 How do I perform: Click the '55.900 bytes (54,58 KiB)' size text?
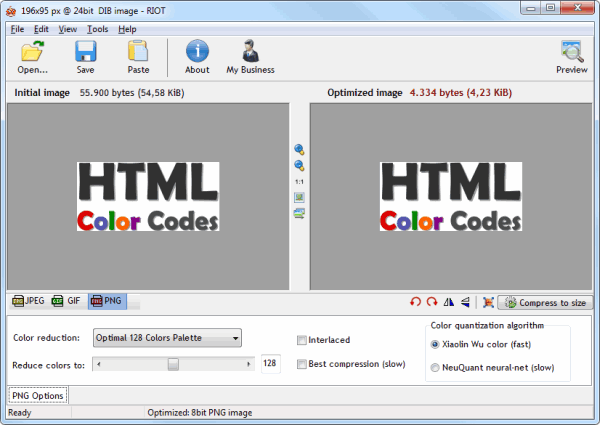pos(132,93)
